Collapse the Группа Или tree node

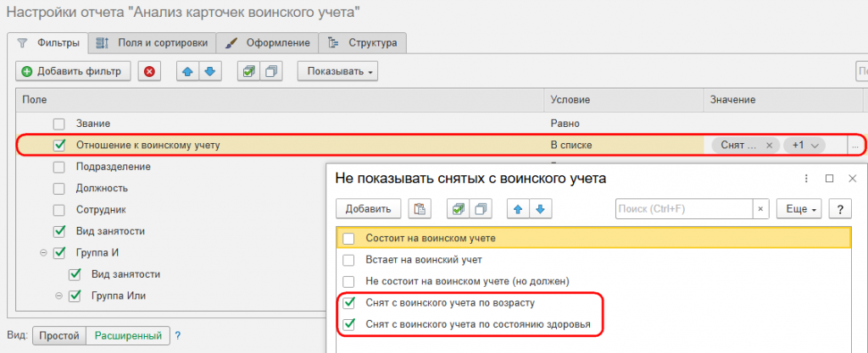(x=58, y=295)
